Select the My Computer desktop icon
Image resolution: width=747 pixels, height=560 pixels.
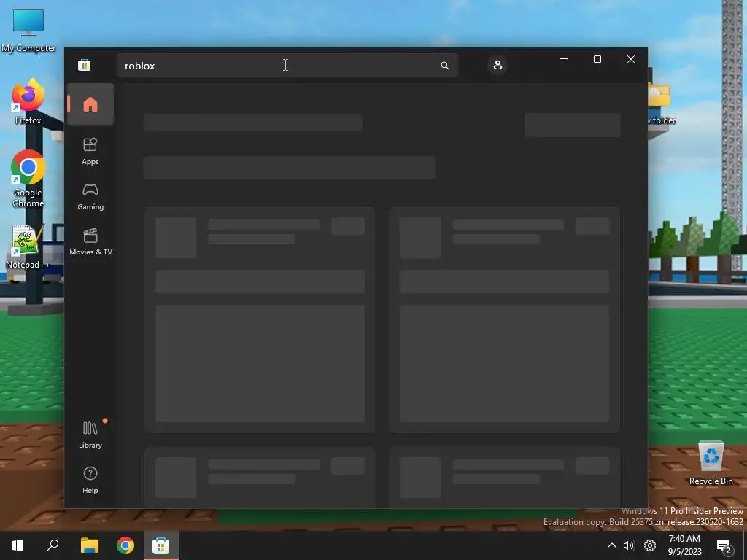coord(28,31)
